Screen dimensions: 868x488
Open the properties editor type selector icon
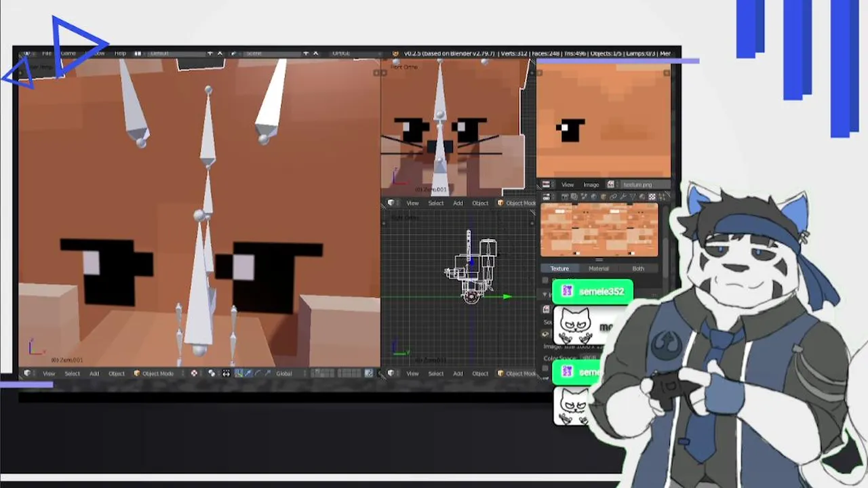pos(548,197)
